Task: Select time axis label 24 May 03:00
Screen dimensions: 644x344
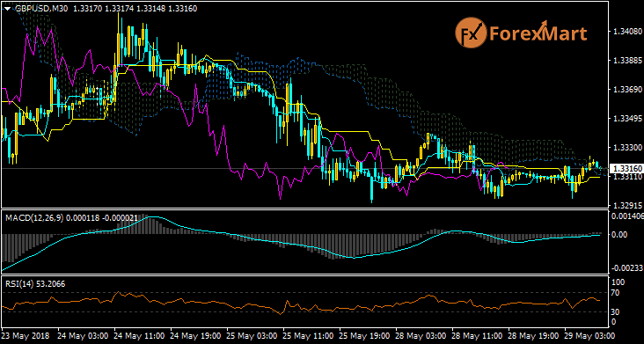Action: tap(83, 335)
